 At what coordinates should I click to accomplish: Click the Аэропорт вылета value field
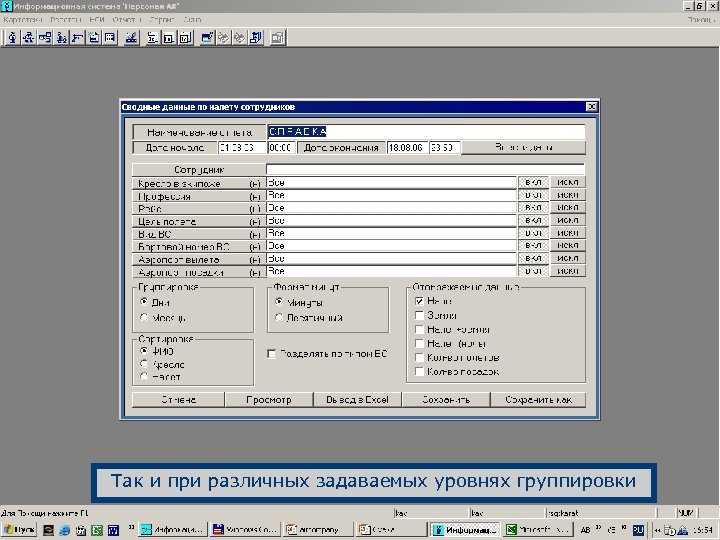[391, 258]
